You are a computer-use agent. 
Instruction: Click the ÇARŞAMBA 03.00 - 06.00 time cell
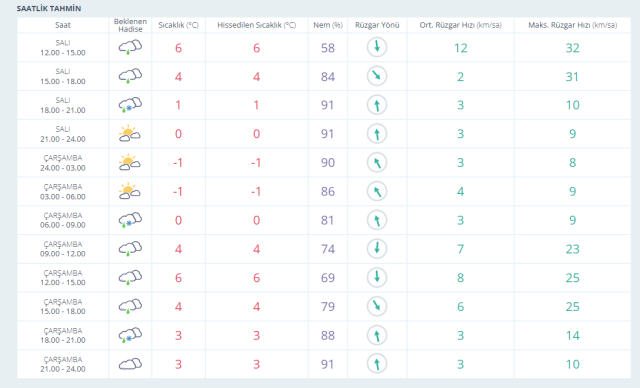[63, 191]
